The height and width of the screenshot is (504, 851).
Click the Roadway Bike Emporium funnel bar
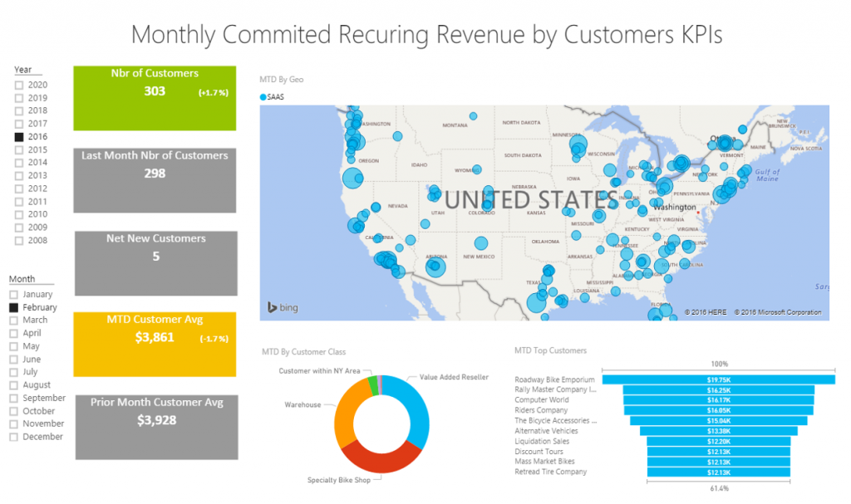[x=717, y=379]
